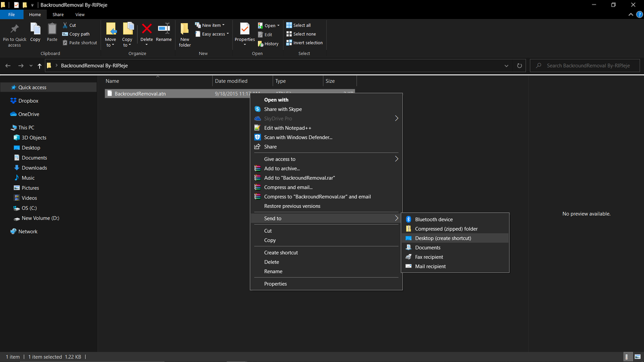Click Pin to Quick access in ribbon
644x362 pixels.
pos(15,35)
